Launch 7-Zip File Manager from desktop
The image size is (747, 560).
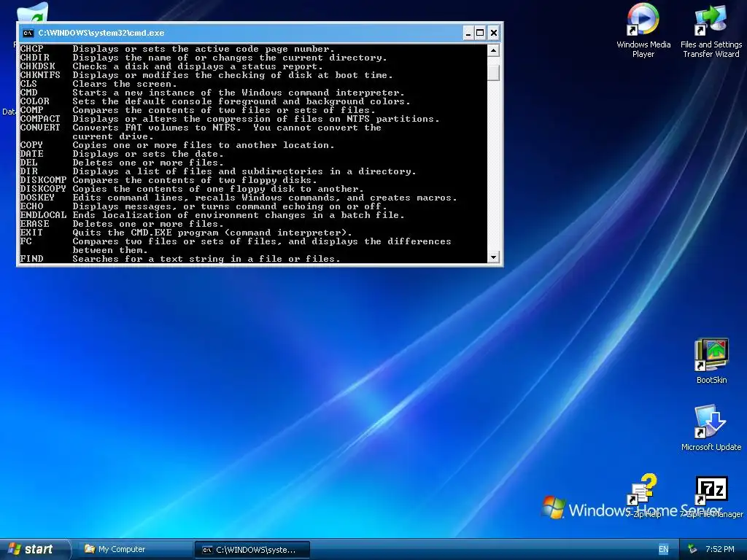711,496
